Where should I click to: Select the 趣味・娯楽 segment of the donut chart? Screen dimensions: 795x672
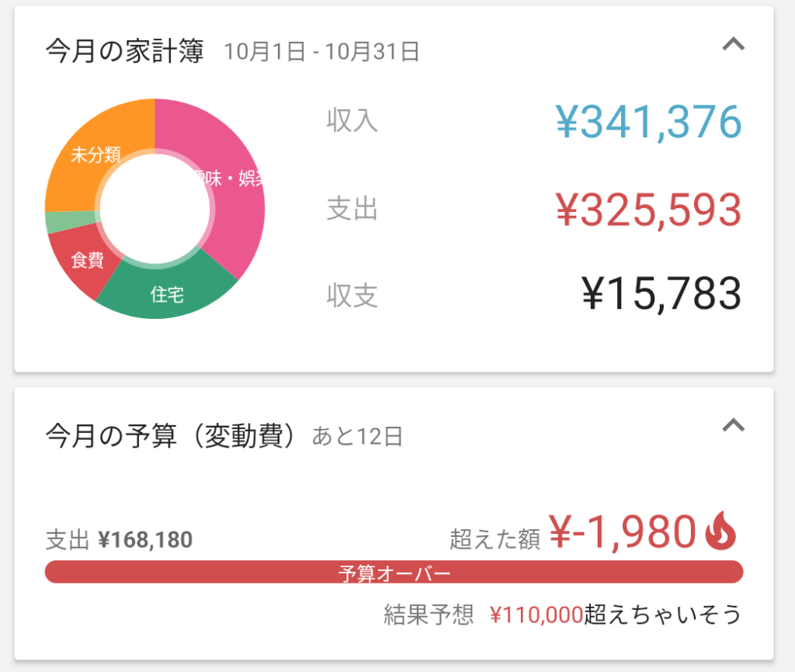[x=225, y=178]
